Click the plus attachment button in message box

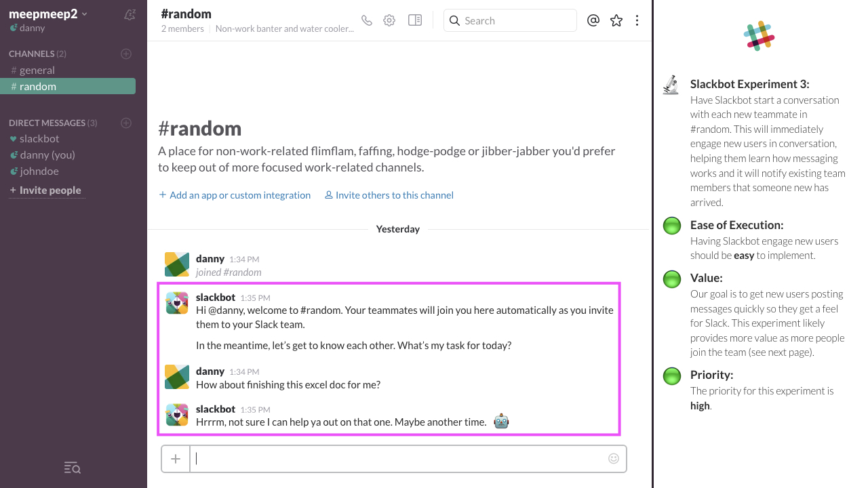click(x=176, y=459)
